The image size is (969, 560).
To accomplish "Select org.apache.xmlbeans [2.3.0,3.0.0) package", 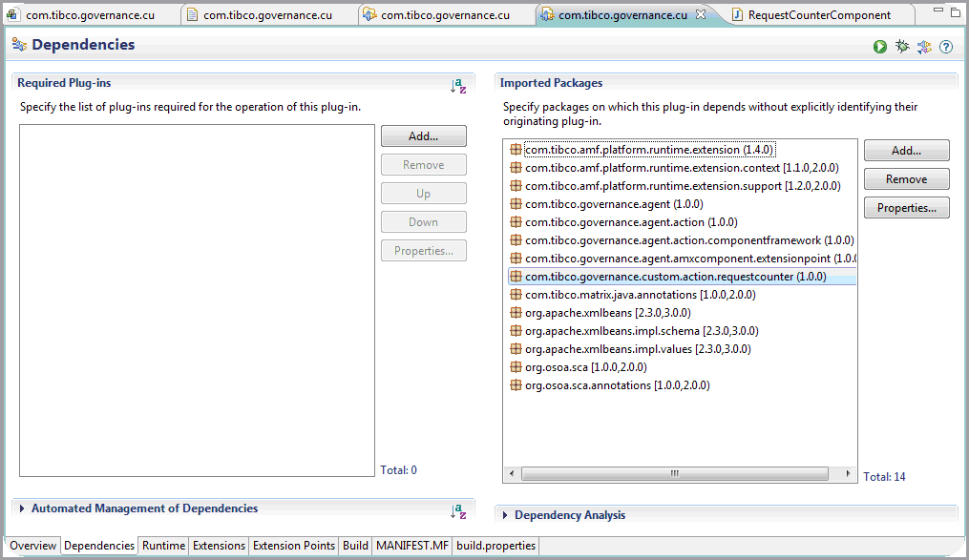I will (x=607, y=312).
